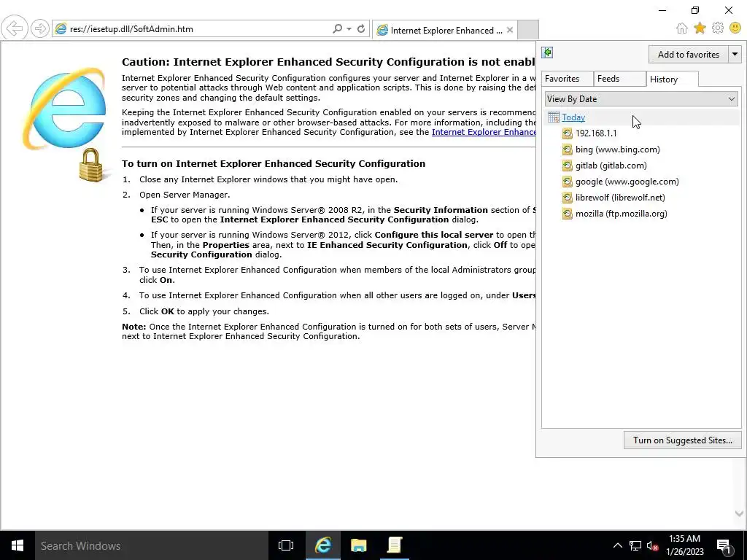Open the Action Center notifications icon
Image resolution: width=747 pixels, height=560 pixels.
[724, 545]
